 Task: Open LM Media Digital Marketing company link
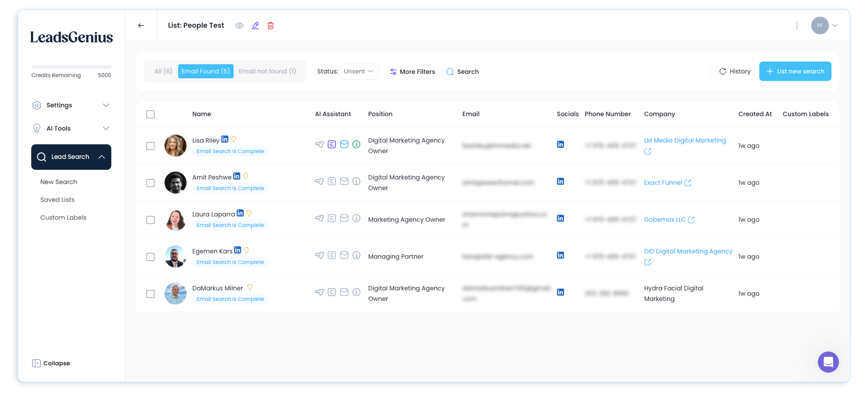tap(685, 140)
